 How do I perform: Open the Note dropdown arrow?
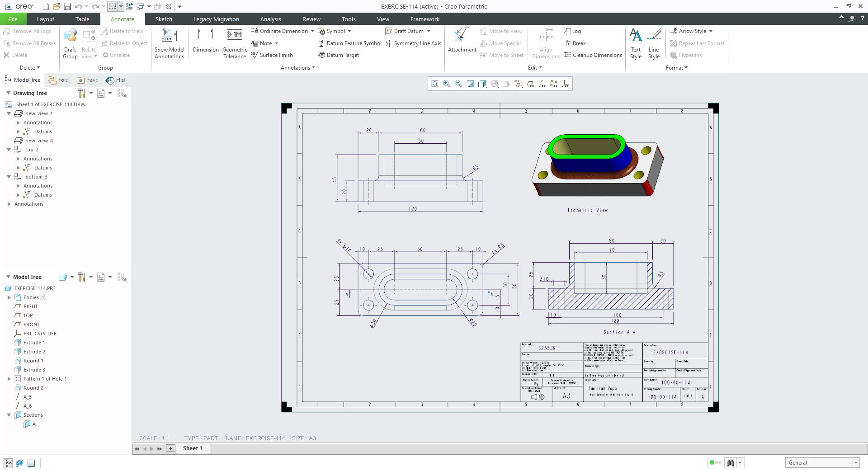tap(276, 43)
